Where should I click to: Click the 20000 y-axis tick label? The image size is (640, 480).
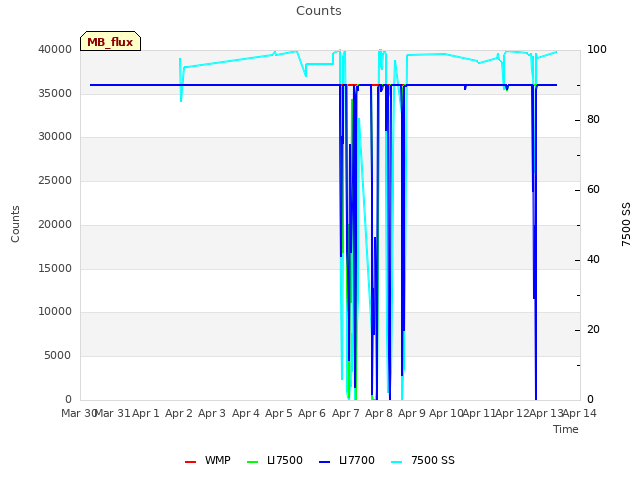[x=55, y=224]
